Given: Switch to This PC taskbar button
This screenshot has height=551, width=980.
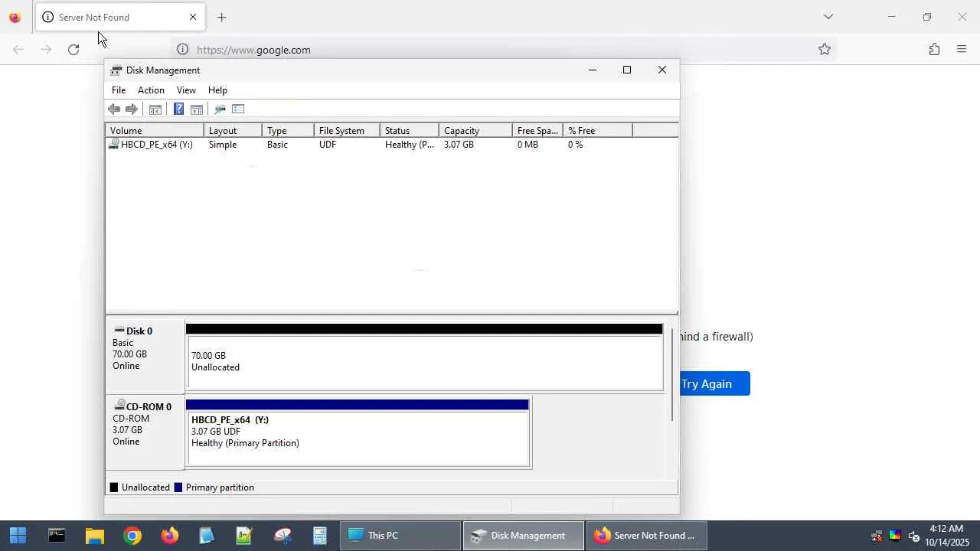Looking at the screenshot, I should tap(400, 536).
